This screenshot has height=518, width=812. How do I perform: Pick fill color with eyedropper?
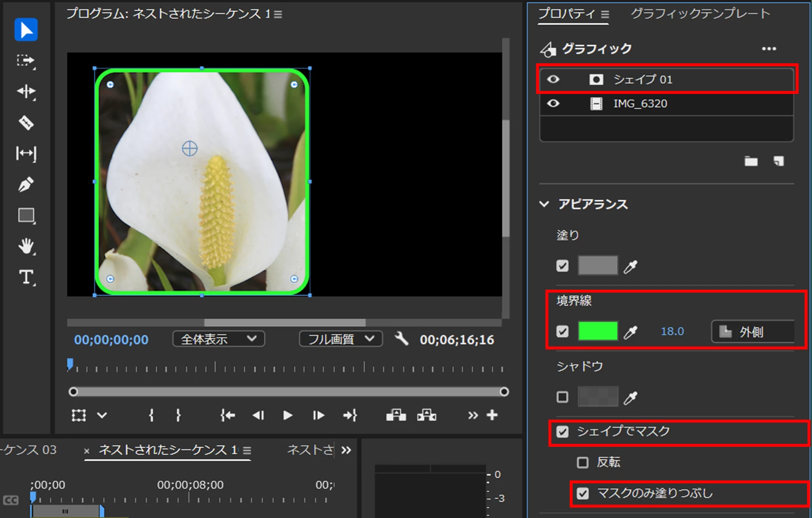pyautogui.click(x=631, y=266)
